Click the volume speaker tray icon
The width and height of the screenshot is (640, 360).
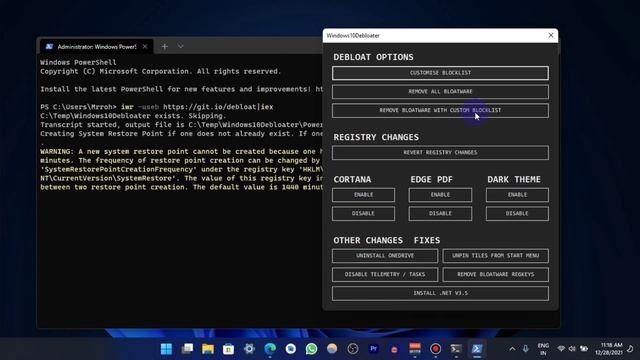pos(572,349)
